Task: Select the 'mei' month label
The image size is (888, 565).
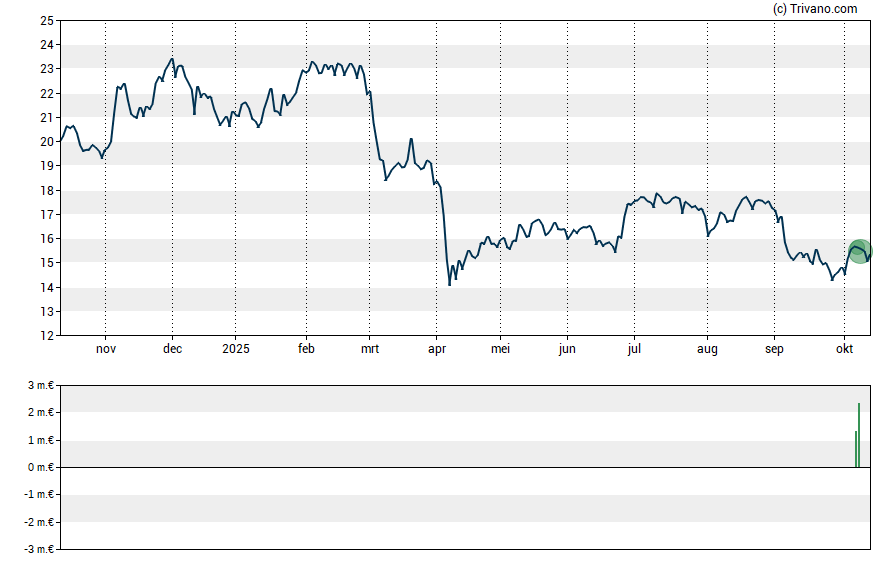Action: 501,350
